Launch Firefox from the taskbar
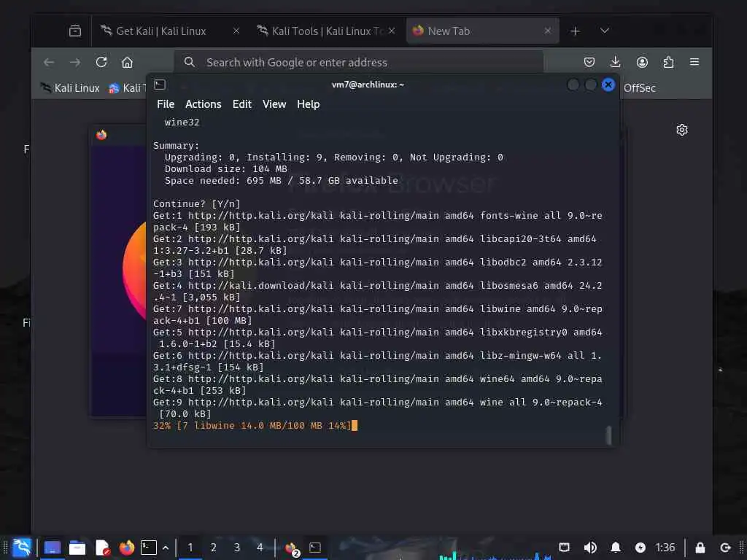This screenshot has width=747, height=560. [x=127, y=548]
